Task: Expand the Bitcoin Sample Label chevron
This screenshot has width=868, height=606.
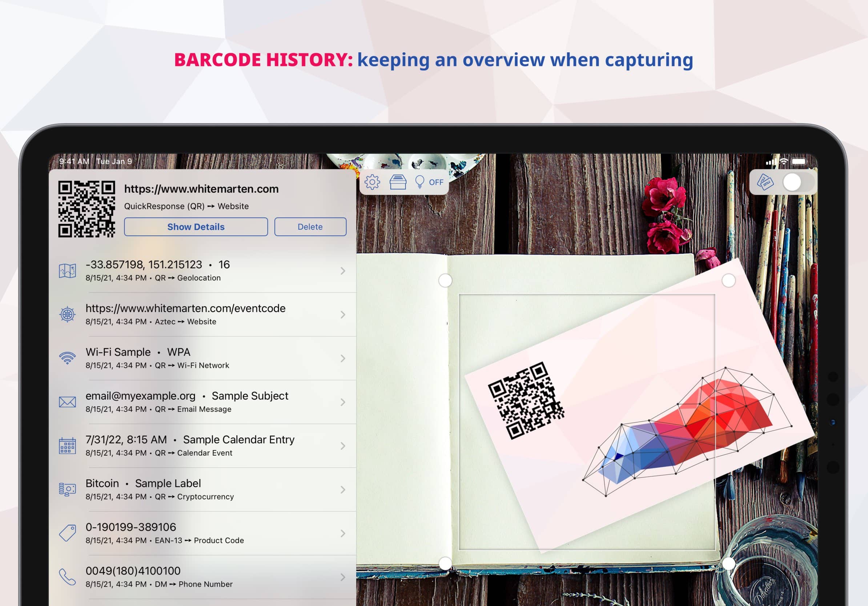Action: [343, 490]
